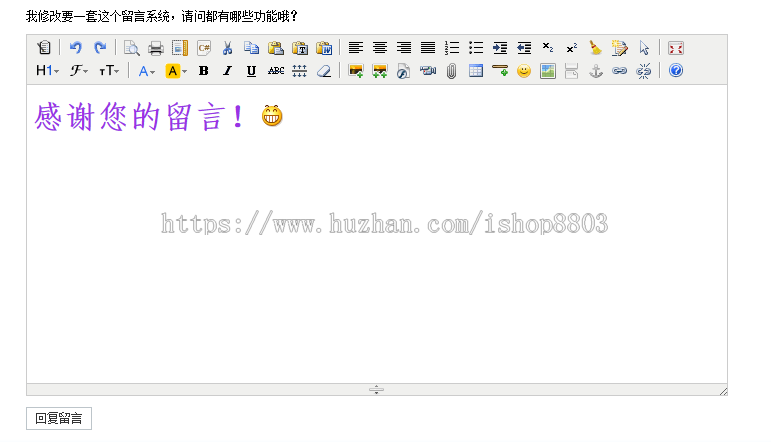The height and width of the screenshot is (442, 771).
Task: Insert a horizontal rule
Action: coord(500,71)
